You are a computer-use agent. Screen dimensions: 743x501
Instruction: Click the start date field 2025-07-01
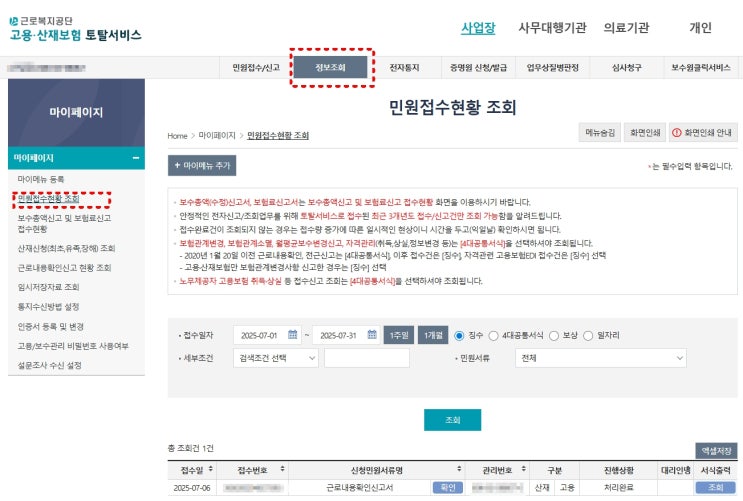click(267, 335)
